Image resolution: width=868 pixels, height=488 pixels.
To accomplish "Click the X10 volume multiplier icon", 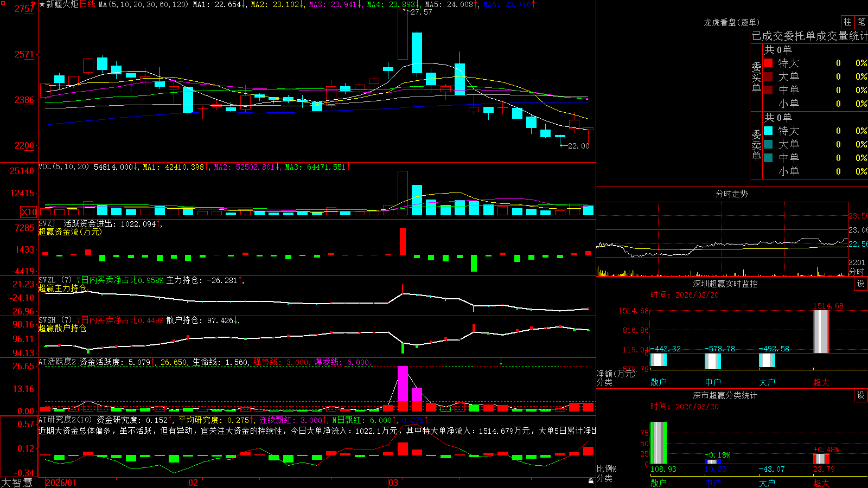I will (29, 212).
